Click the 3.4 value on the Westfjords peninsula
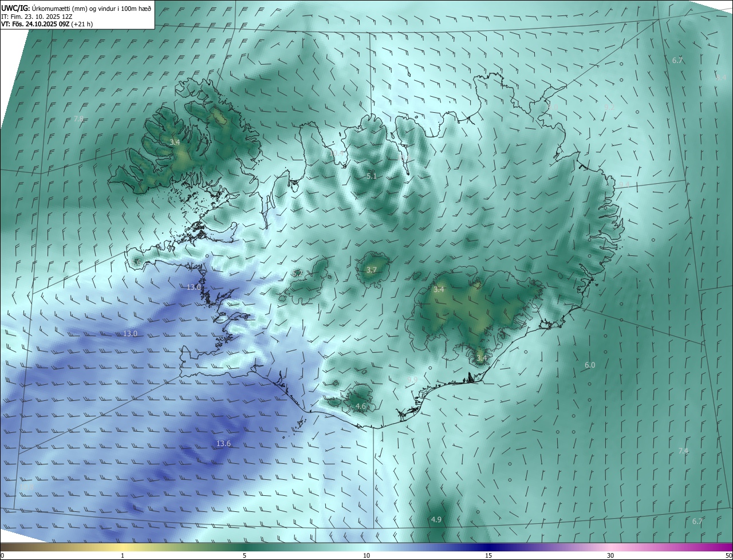 click(x=175, y=142)
